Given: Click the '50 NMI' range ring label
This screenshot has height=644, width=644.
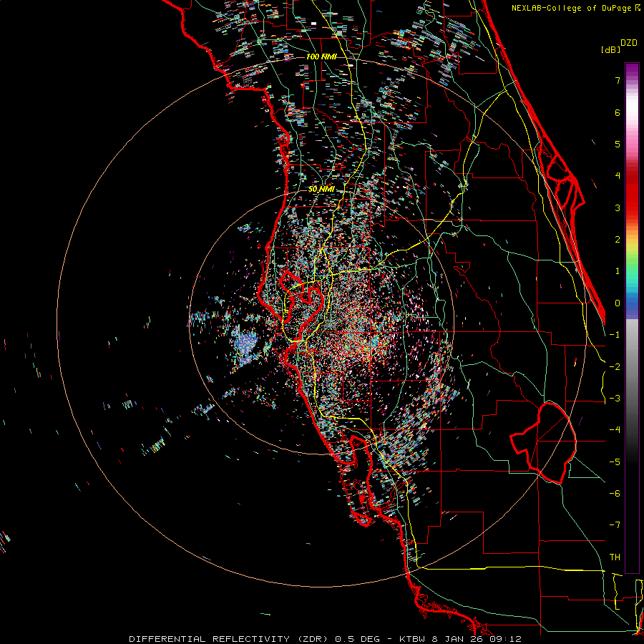Looking at the screenshot, I should (x=321, y=189).
